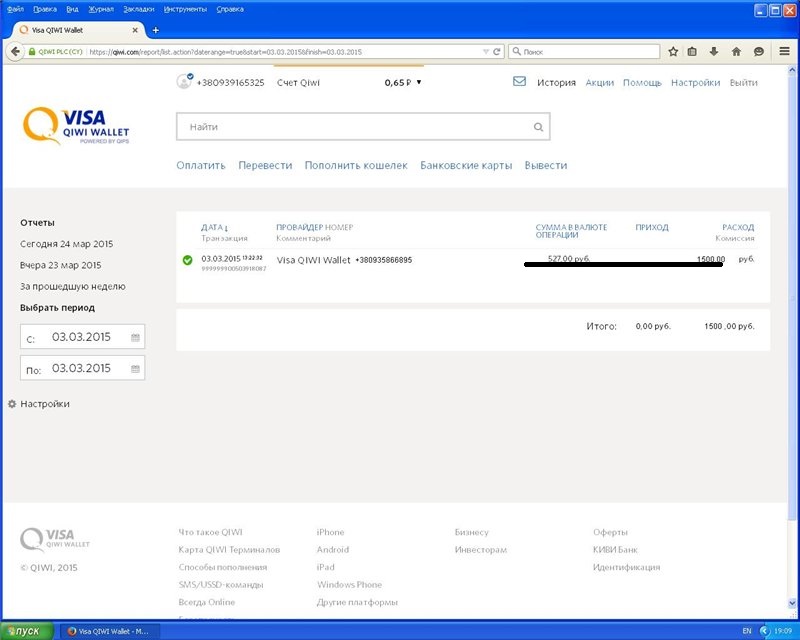Open the iPhone footer link
The height and width of the screenshot is (640, 800).
coord(331,532)
